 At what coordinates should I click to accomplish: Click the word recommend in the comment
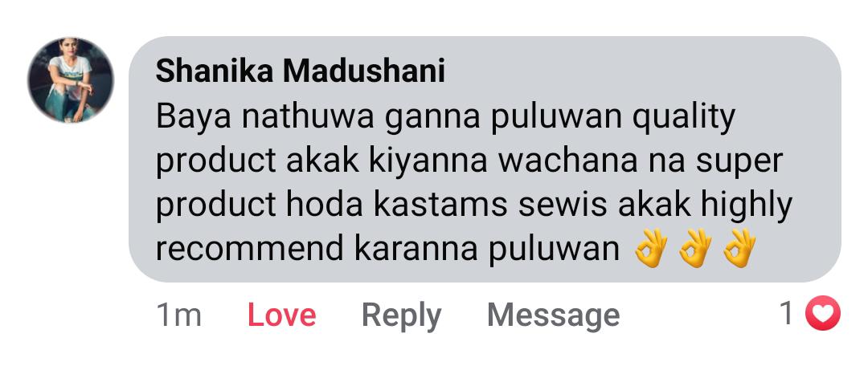coord(250,249)
